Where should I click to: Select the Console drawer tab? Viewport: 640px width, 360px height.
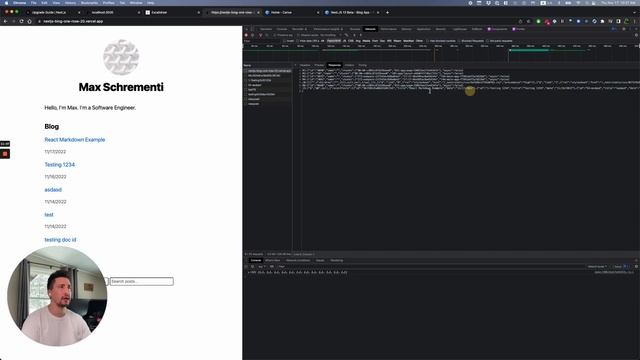click(x=256, y=260)
